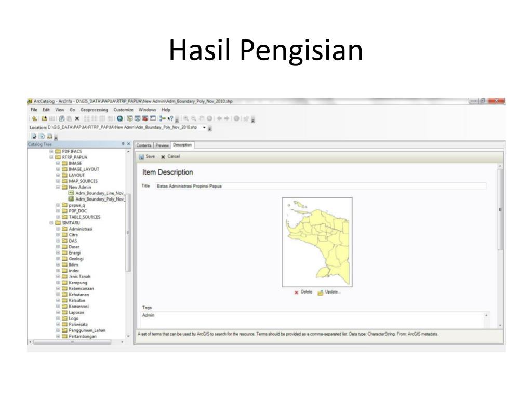Launch ArcMap from the globe icon
Viewport: 532px width, 399px height.
tap(120, 118)
